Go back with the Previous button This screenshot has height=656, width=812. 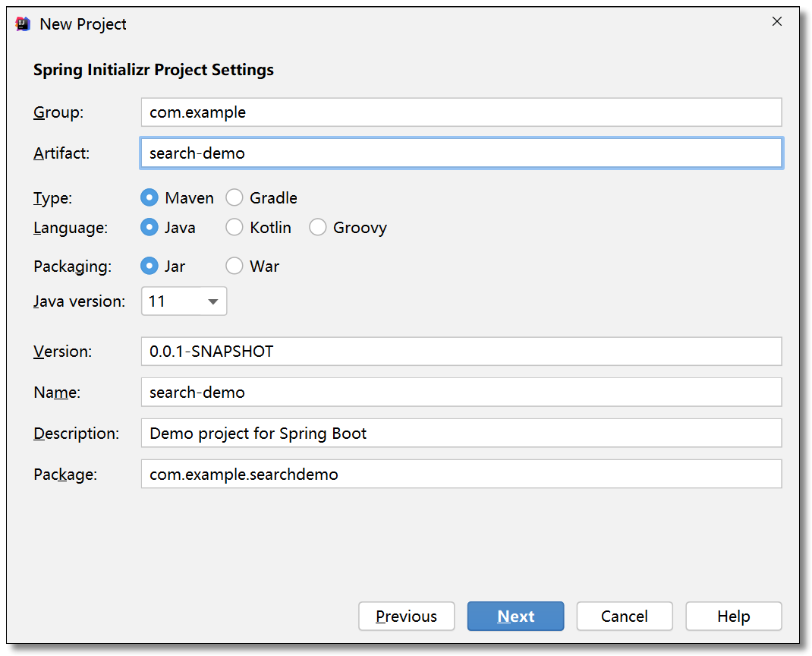coord(406,617)
